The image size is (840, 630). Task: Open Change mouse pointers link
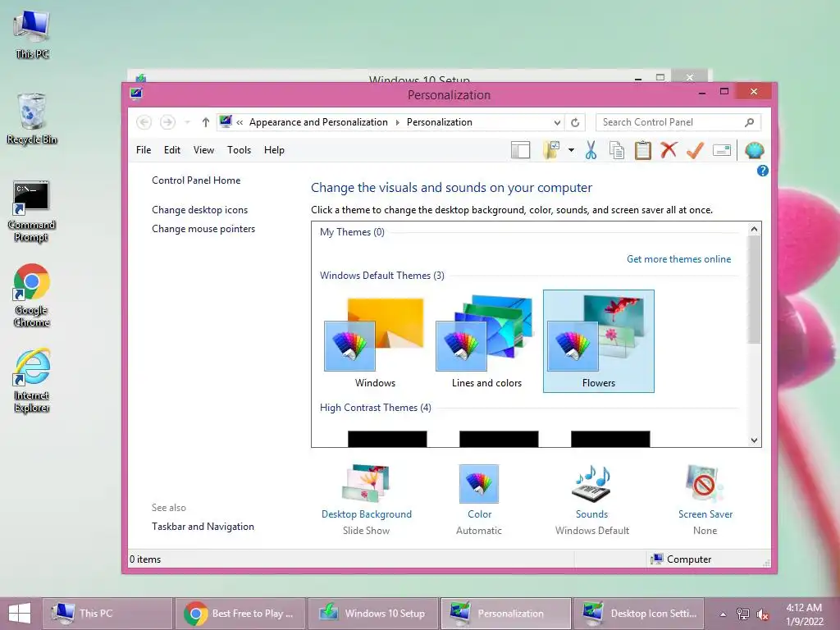coord(203,229)
